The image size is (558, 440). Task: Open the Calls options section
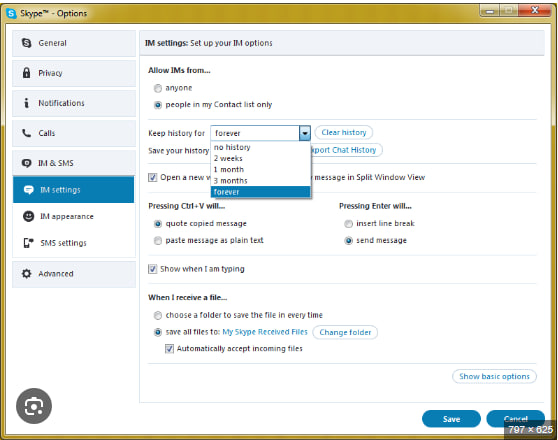click(74, 133)
